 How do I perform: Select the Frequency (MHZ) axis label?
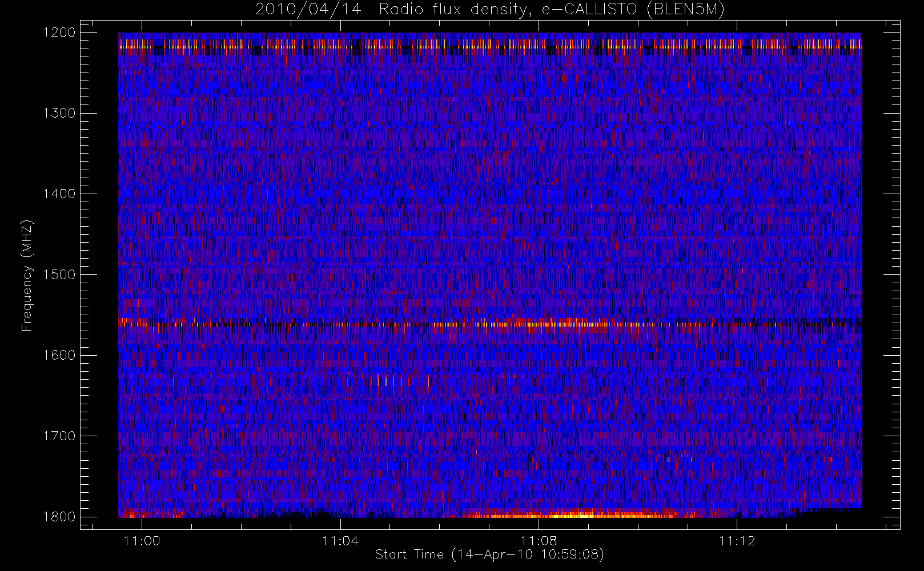(x=27, y=275)
